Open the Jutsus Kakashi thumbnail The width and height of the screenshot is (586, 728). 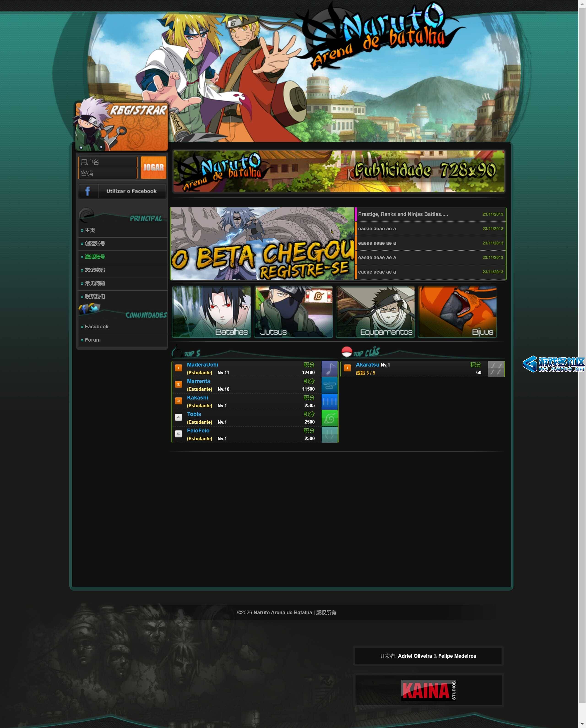click(293, 312)
